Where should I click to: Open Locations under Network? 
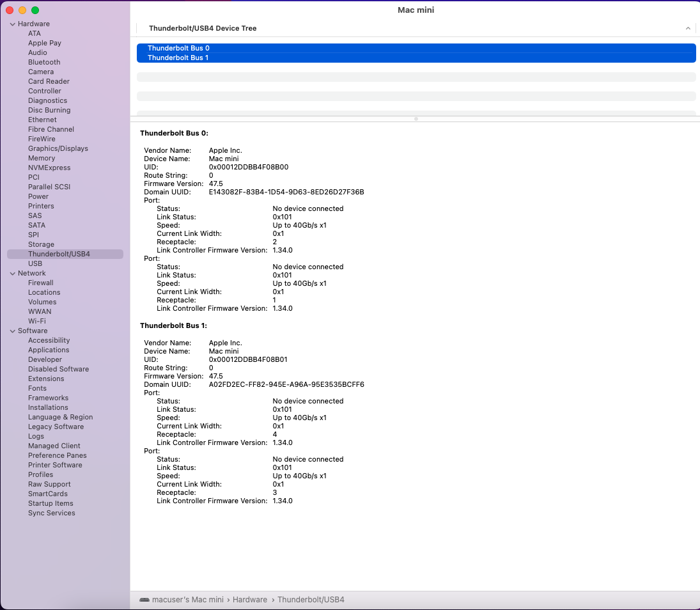44,292
